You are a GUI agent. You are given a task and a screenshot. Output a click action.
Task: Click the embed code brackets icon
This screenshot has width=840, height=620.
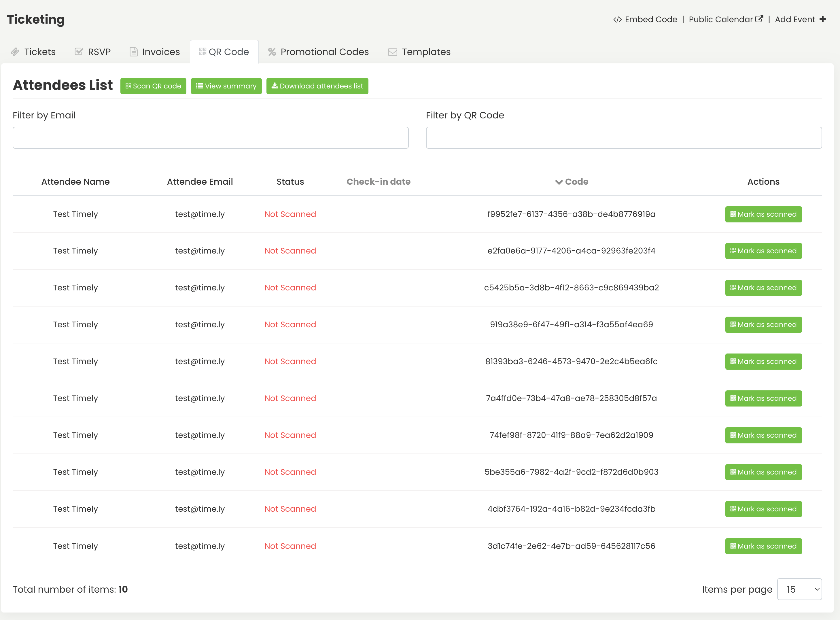[618, 20]
